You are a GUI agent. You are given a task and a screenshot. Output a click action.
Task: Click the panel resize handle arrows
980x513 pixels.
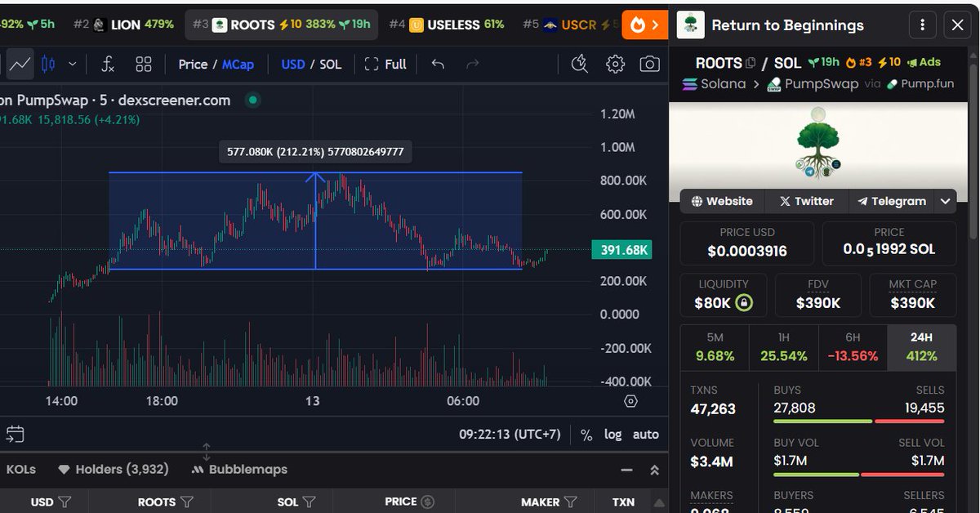(207, 452)
